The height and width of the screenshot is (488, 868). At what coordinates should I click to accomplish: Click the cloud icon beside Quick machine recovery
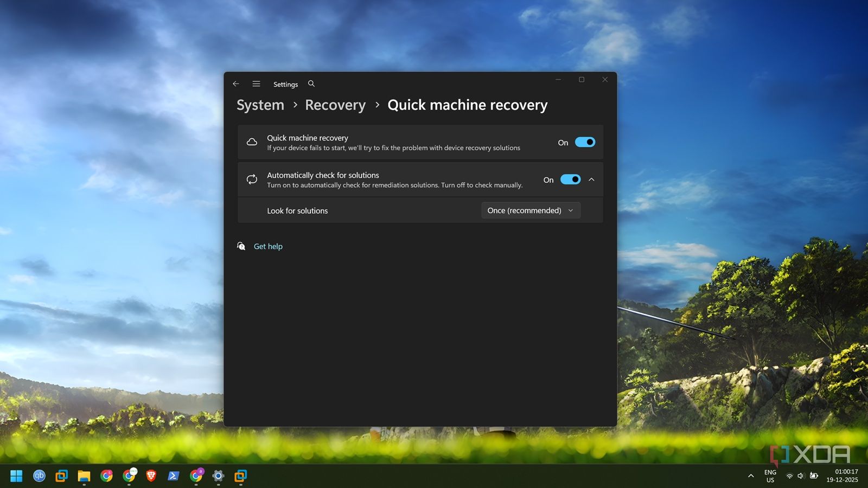(x=252, y=142)
